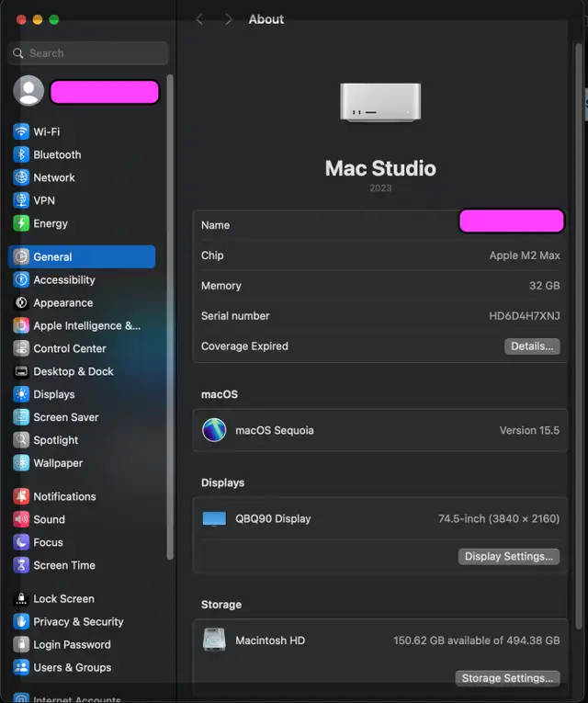This screenshot has width=588, height=703.
Task: Click the Mac Studio image
Action: tap(380, 102)
